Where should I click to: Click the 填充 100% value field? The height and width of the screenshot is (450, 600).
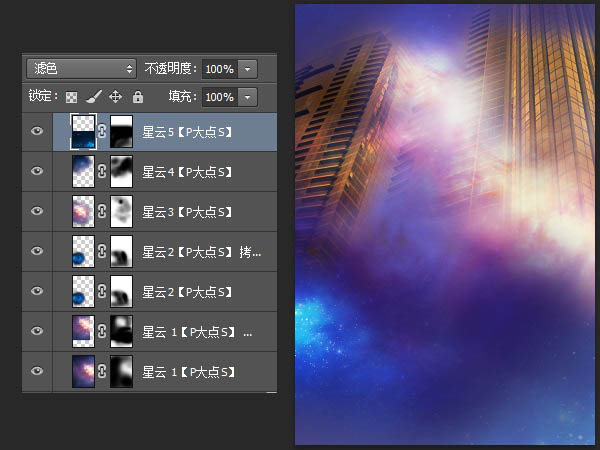[x=220, y=97]
